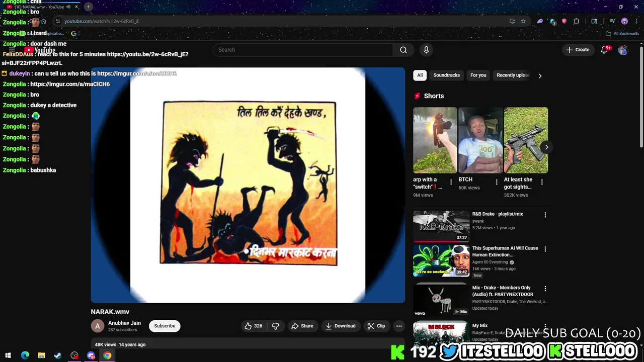644x362 pixels.
Task: Activate voice search microphone
Action: pos(426,50)
